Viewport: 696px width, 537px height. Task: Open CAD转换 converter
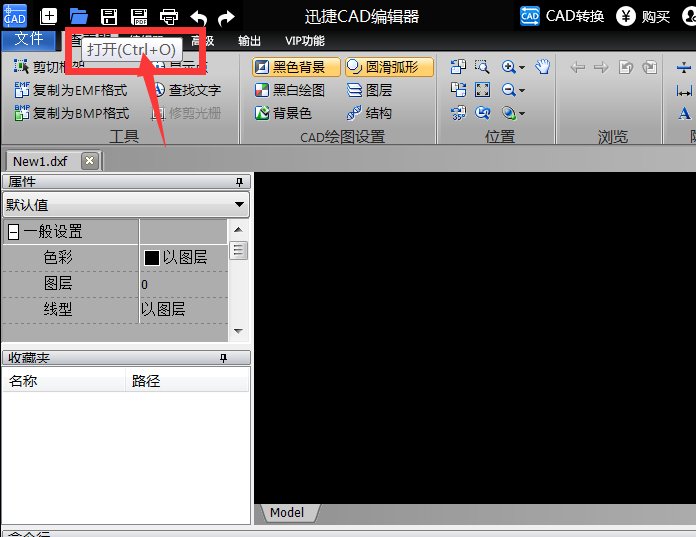click(562, 16)
